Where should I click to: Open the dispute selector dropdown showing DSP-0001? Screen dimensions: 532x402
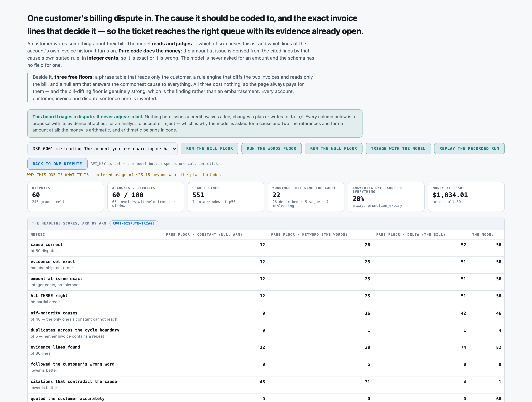(x=102, y=149)
